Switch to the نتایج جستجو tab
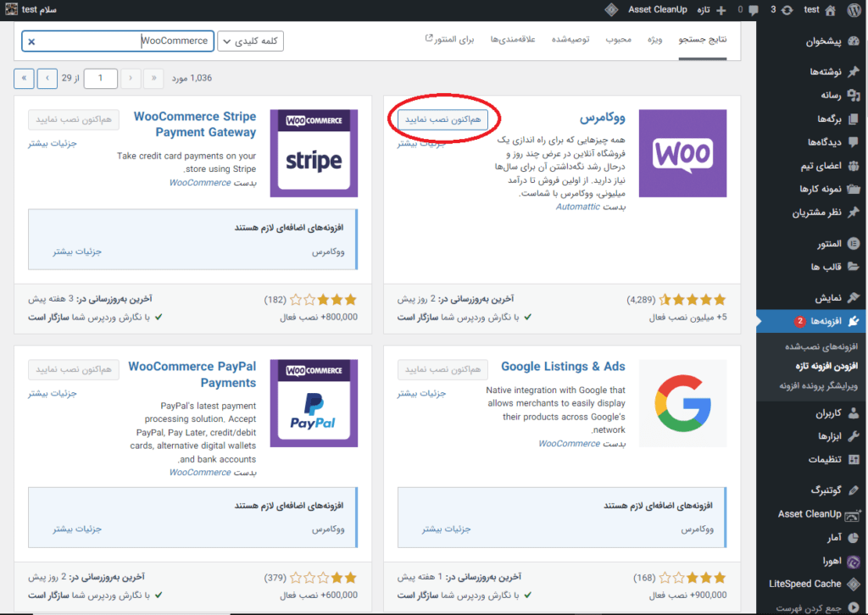 point(703,39)
